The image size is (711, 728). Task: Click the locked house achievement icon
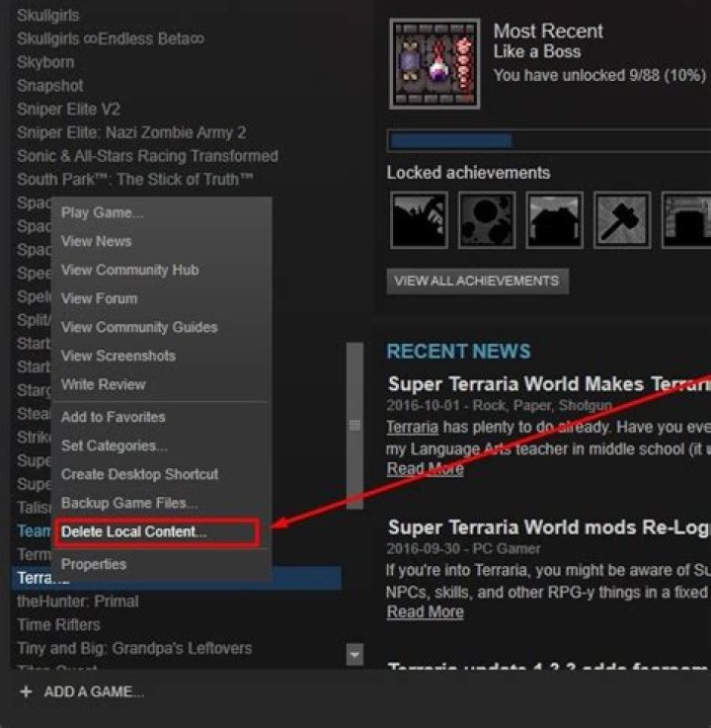[555, 220]
